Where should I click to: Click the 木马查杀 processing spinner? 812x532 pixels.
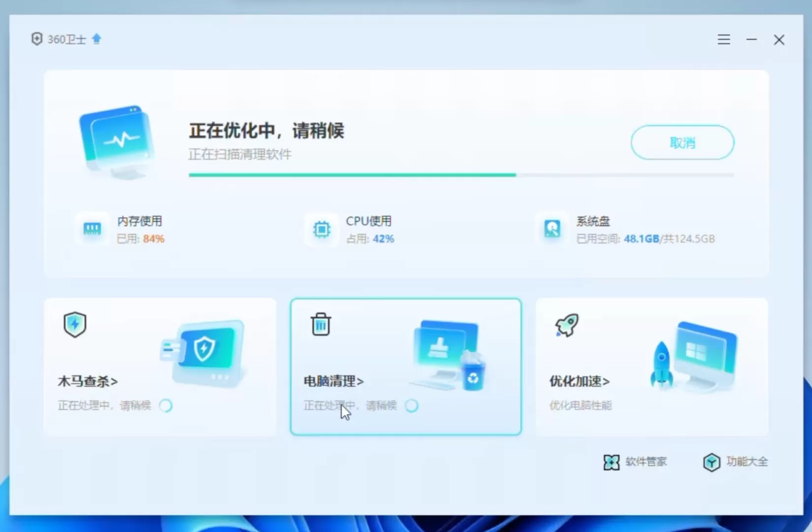click(166, 405)
